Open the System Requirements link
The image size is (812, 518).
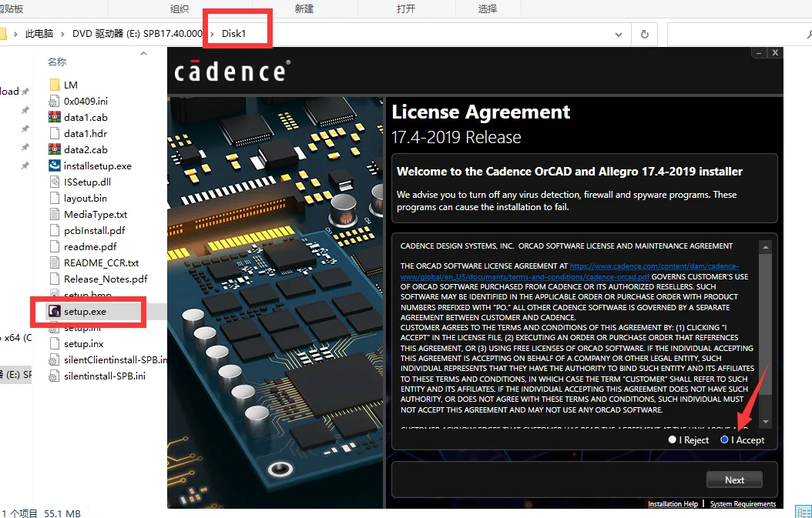743,504
